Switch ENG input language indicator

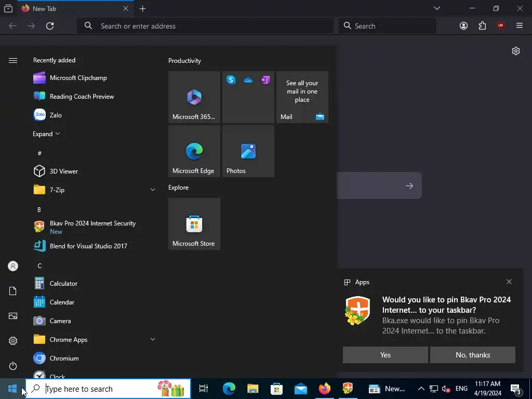pos(461,389)
